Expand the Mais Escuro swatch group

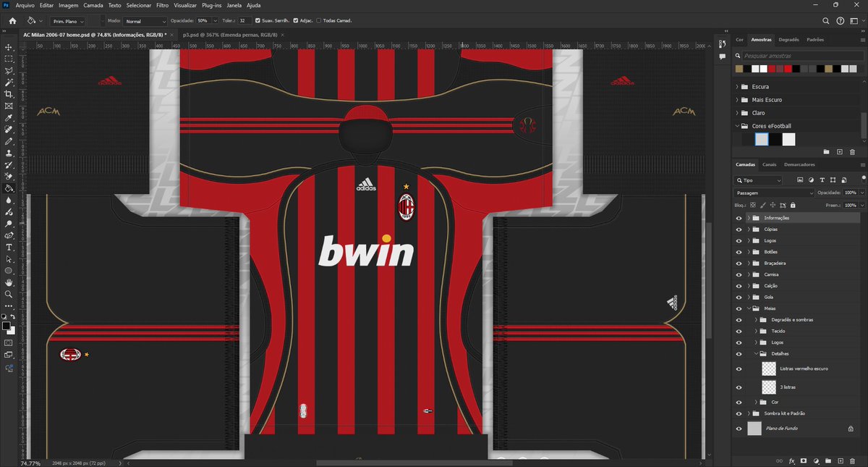pos(738,100)
